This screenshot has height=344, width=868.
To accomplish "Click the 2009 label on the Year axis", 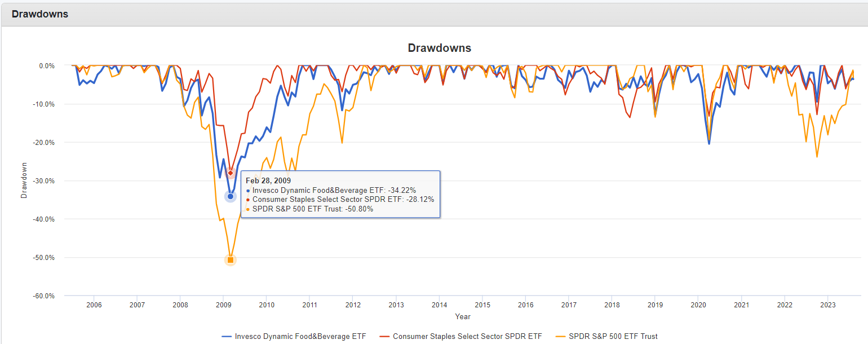I will pyautogui.click(x=223, y=305).
